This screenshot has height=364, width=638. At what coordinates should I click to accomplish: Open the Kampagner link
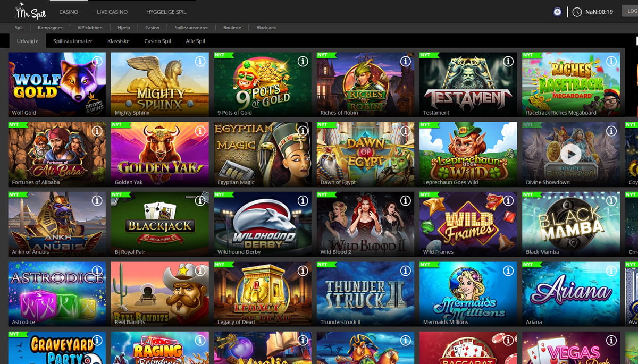tap(50, 27)
